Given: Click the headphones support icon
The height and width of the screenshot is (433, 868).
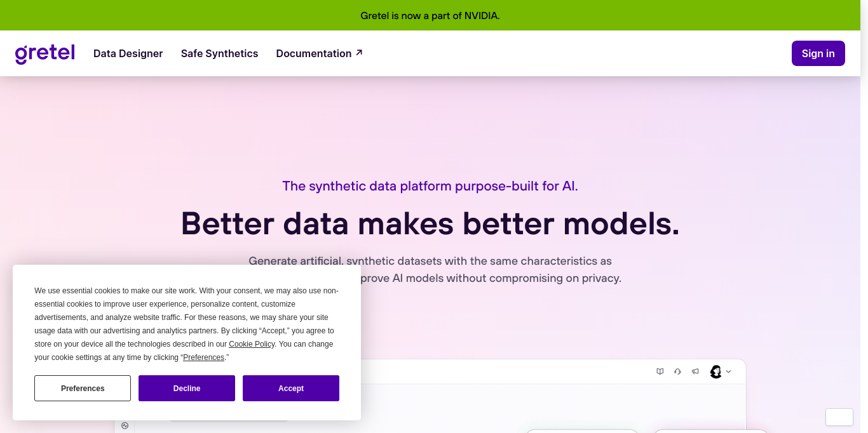Looking at the screenshot, I should [677, 371].
